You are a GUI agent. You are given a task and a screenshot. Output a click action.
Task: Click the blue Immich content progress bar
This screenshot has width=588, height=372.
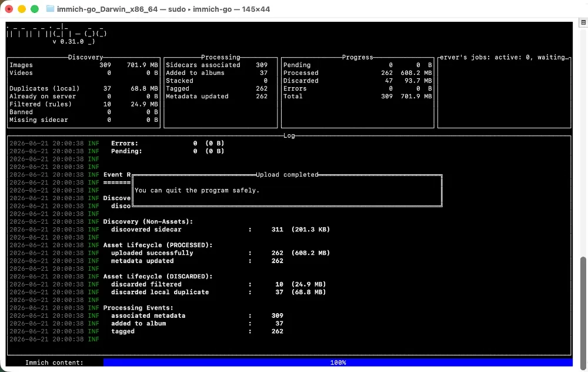tap(338, 362)
